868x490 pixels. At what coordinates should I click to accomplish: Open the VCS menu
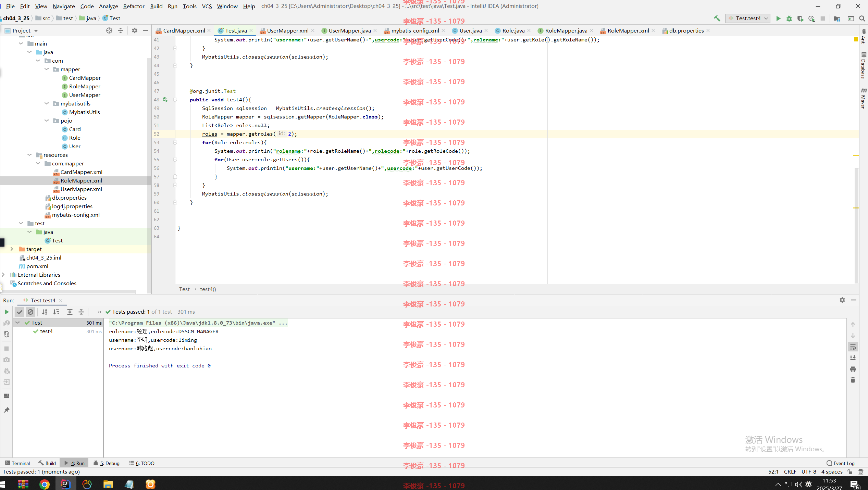coord(207,6)
